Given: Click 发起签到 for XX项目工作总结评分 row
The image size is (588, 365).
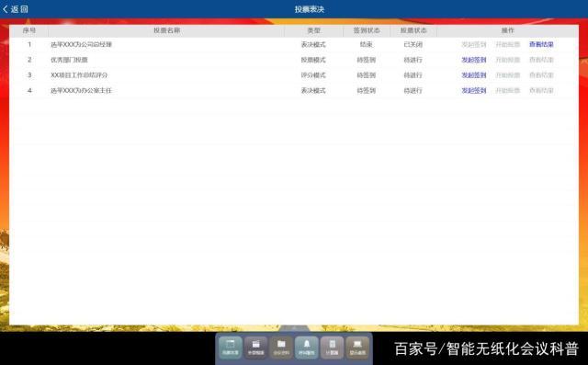Looking at the screenshot, I should [x=474, y=75].
